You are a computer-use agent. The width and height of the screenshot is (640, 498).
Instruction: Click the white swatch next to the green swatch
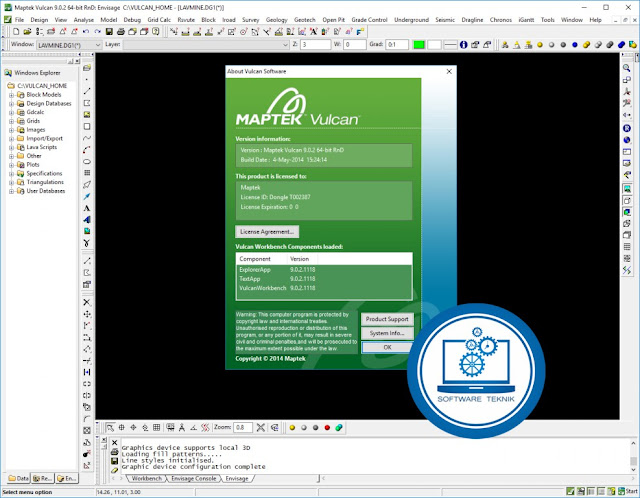tap(434, 45)
